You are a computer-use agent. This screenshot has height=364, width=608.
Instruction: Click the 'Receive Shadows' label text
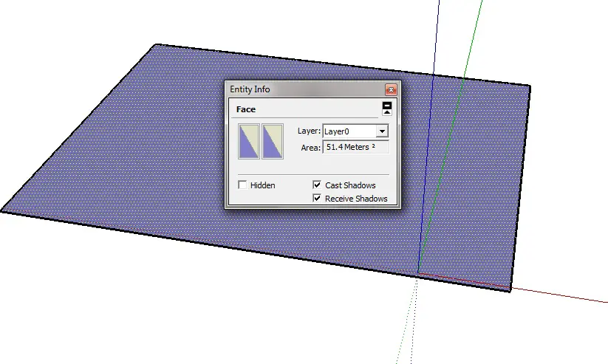point(356,199)
